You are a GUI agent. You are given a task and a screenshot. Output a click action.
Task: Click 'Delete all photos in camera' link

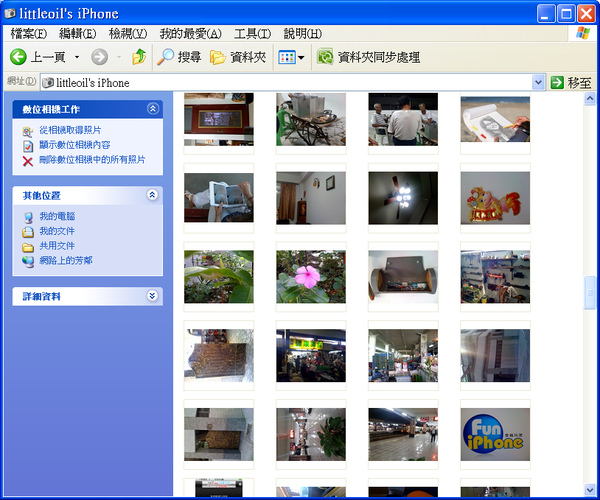tap(92, 160)
